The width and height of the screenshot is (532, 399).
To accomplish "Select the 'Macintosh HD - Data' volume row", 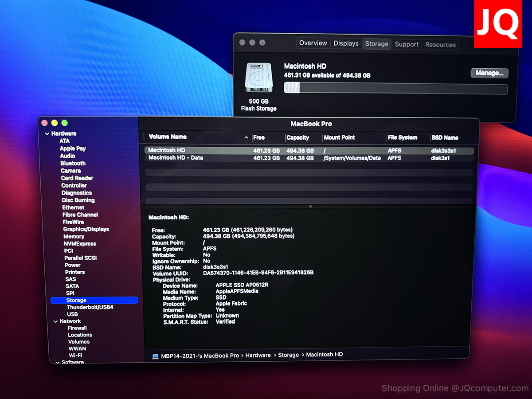I will 309,158.
